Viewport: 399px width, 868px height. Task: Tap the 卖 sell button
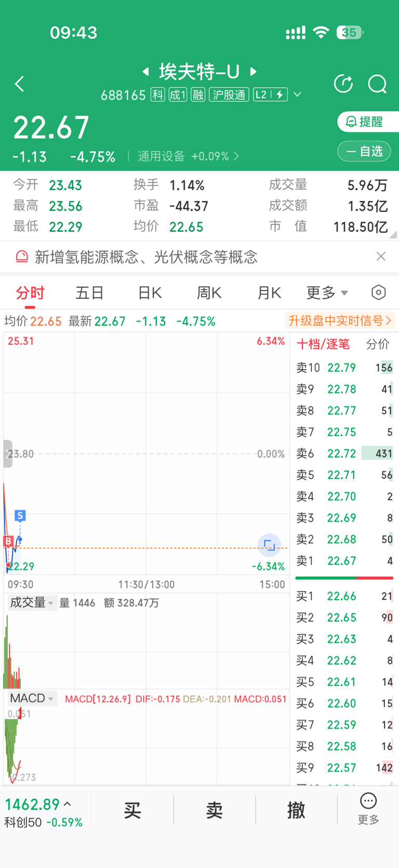click(215, 810)
